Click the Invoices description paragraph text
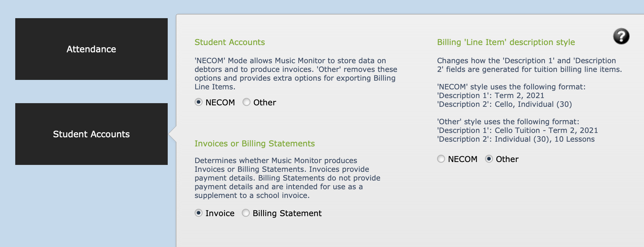This screenshot has width=644, height=247. (x=288, y=178)
